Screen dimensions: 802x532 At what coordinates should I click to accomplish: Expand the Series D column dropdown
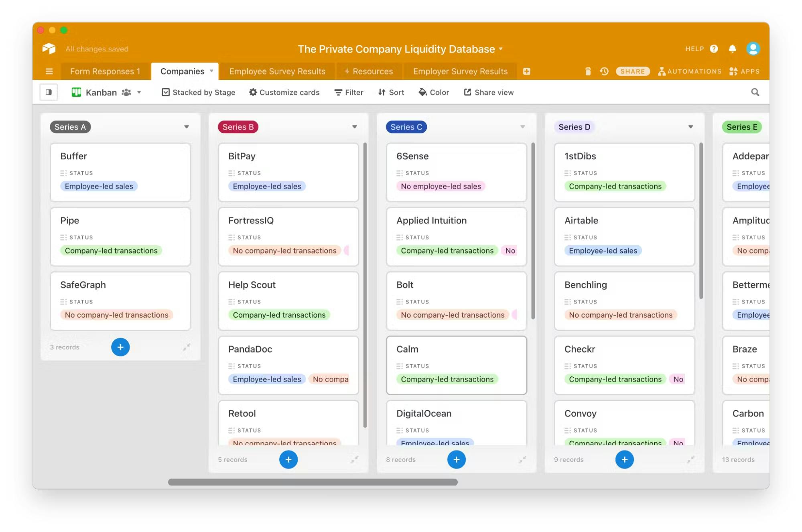(x=690, y=126)
